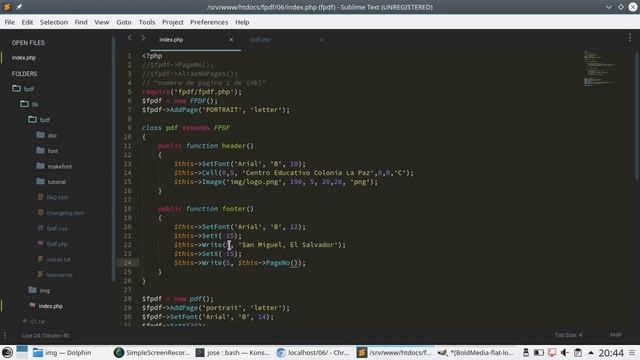The height and width of the screenshot is (360, 640).
Task: Click the removable device tray icon
Action: coord(526,352)
